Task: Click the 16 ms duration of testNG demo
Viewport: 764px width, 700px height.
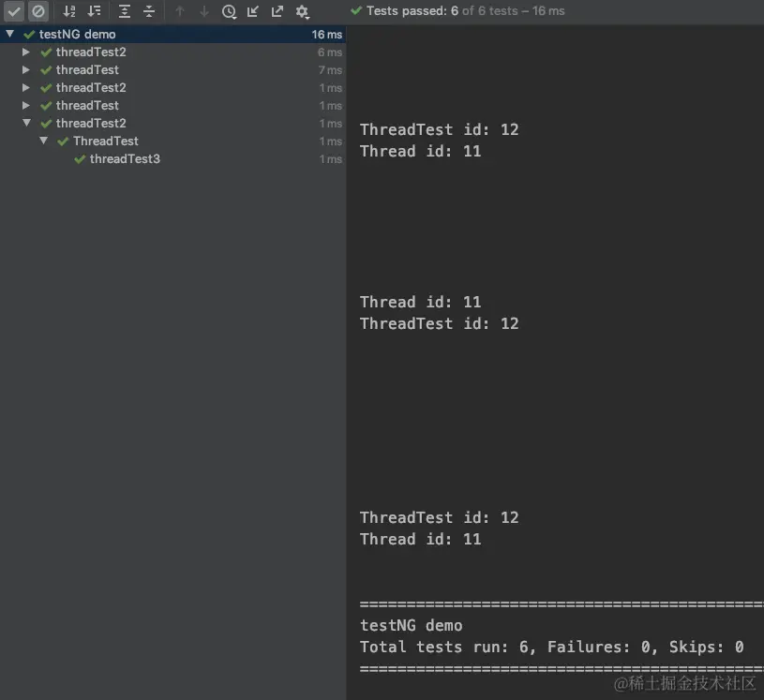Action: click(326, 35)
